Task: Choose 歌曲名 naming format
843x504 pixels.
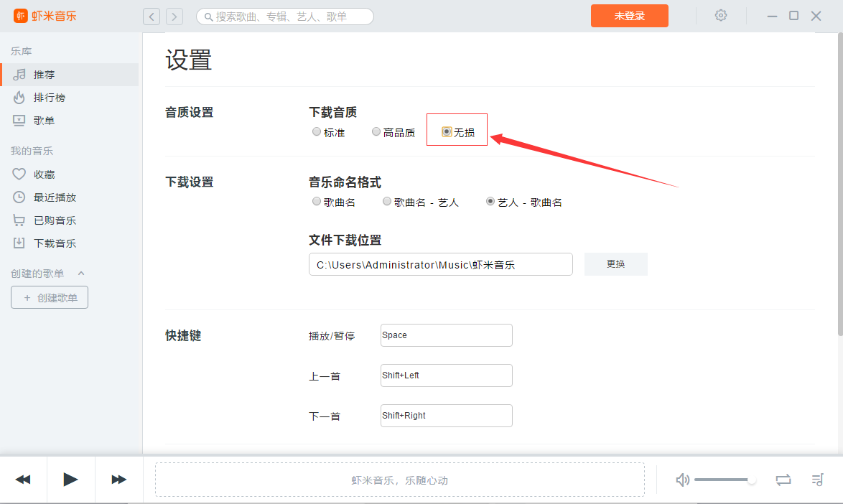Action: [x=317, y=202]
